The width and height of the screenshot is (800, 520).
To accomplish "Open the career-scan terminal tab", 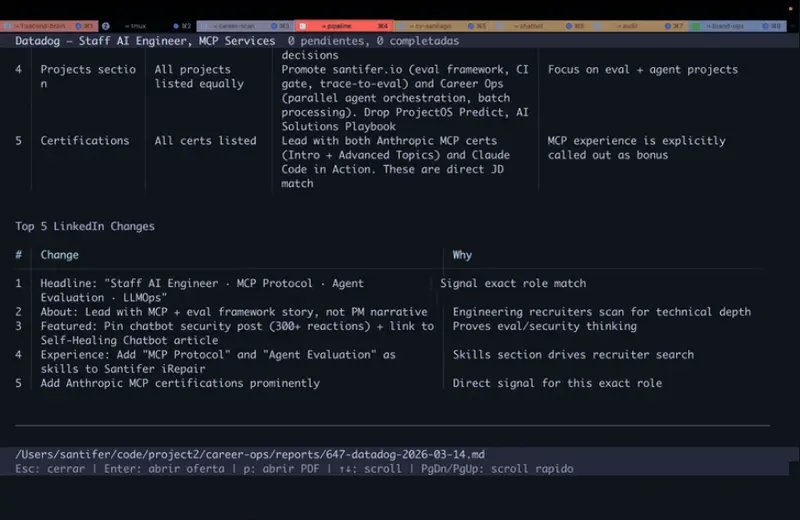I will pyautogui.click(x=245, y=26).
